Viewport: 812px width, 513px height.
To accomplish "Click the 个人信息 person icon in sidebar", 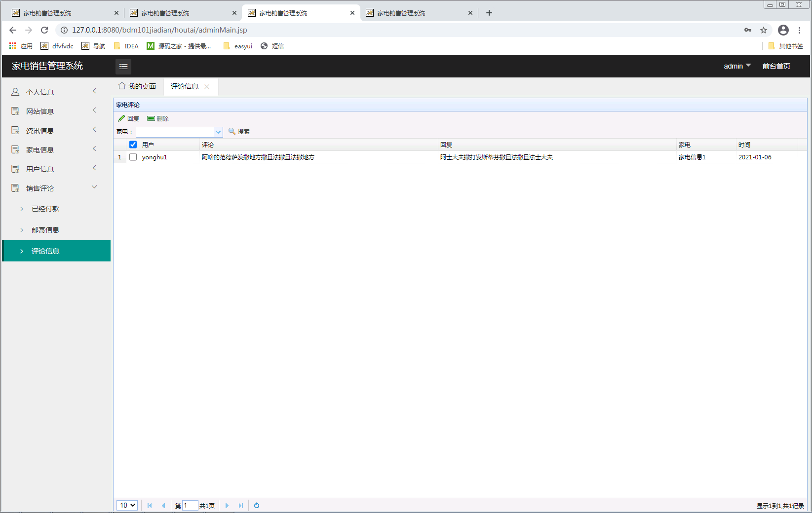I will tap(15, 92).
